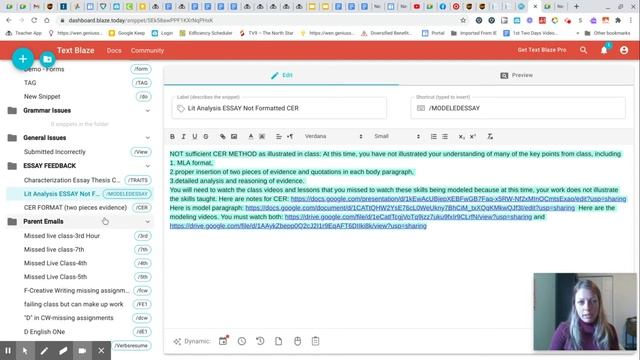Select the D English ONe snippet
The height and width of the screenshot is (360, 640).
click(x=79, y=332)
